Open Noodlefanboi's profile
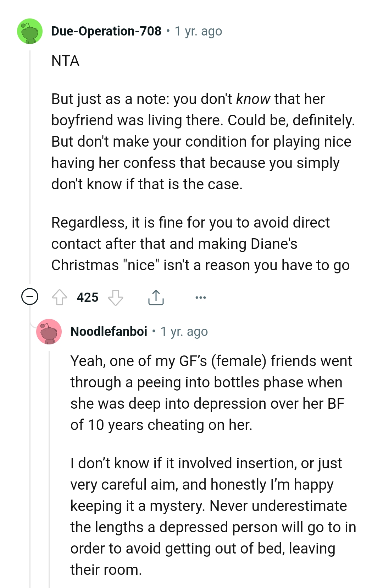 (109, 332)
